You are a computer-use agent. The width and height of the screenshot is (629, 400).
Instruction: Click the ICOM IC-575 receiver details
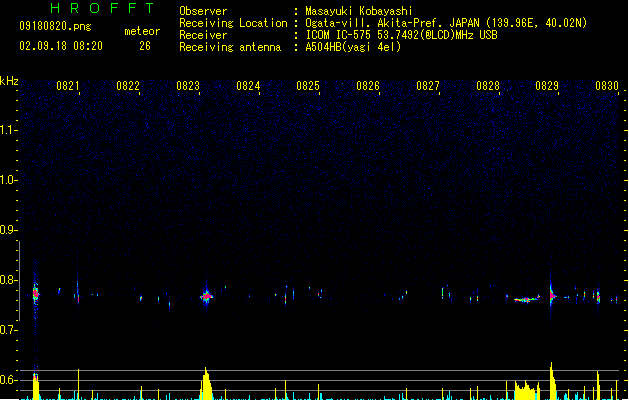click(401, 35)
